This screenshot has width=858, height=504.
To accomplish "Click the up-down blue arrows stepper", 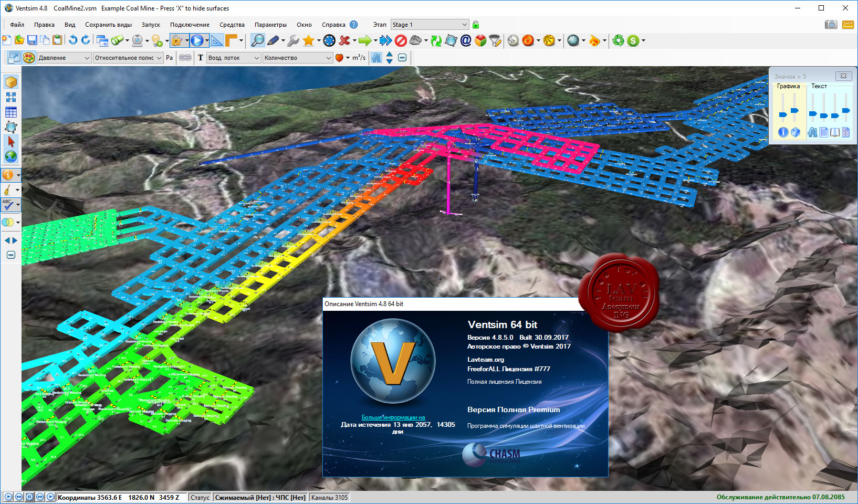I will (389, 58).
